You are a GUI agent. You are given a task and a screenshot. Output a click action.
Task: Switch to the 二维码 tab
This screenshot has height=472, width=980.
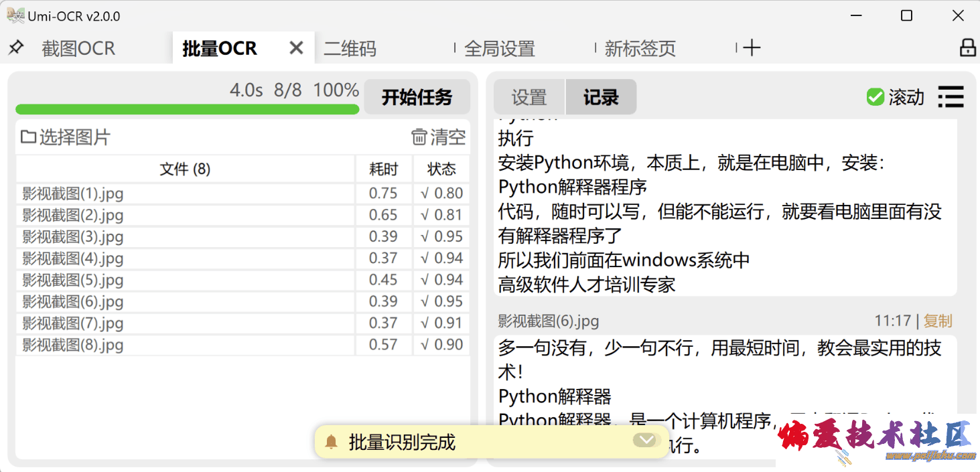point(350,48)
